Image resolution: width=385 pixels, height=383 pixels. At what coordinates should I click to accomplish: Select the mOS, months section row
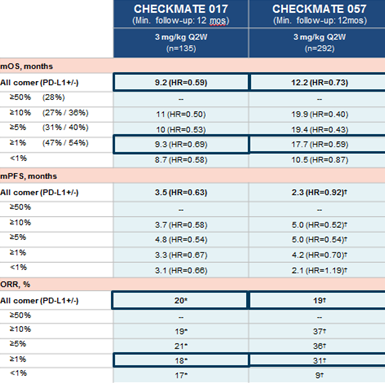192,66
